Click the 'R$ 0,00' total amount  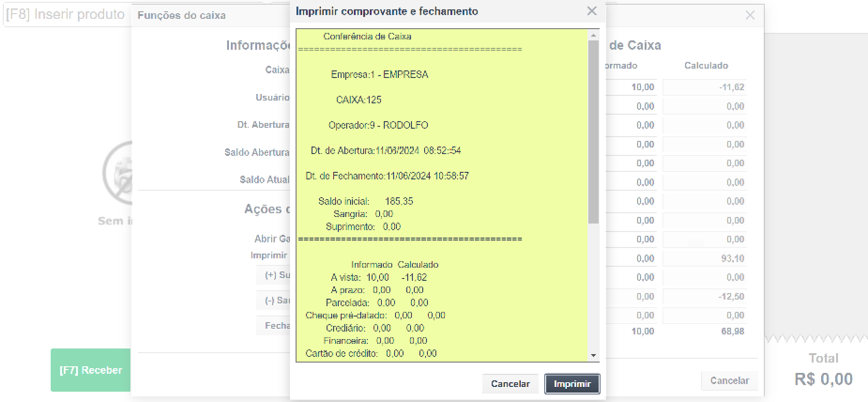coord(823,379)
